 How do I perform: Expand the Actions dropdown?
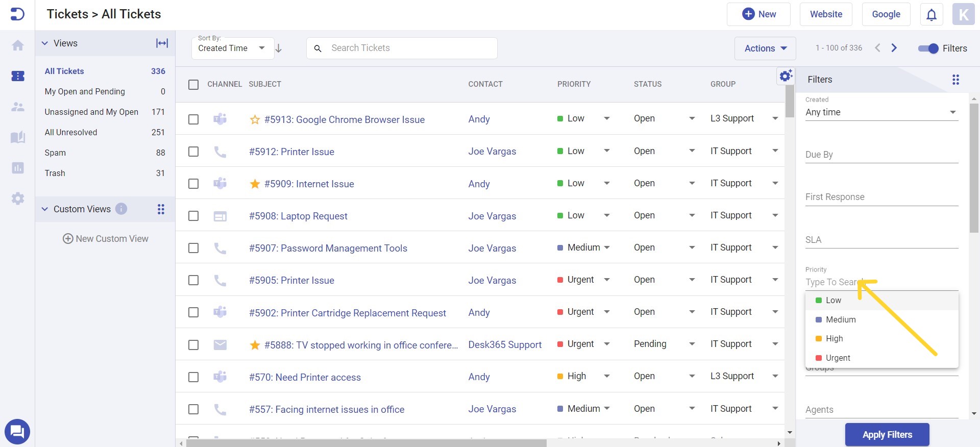(765, 48)
